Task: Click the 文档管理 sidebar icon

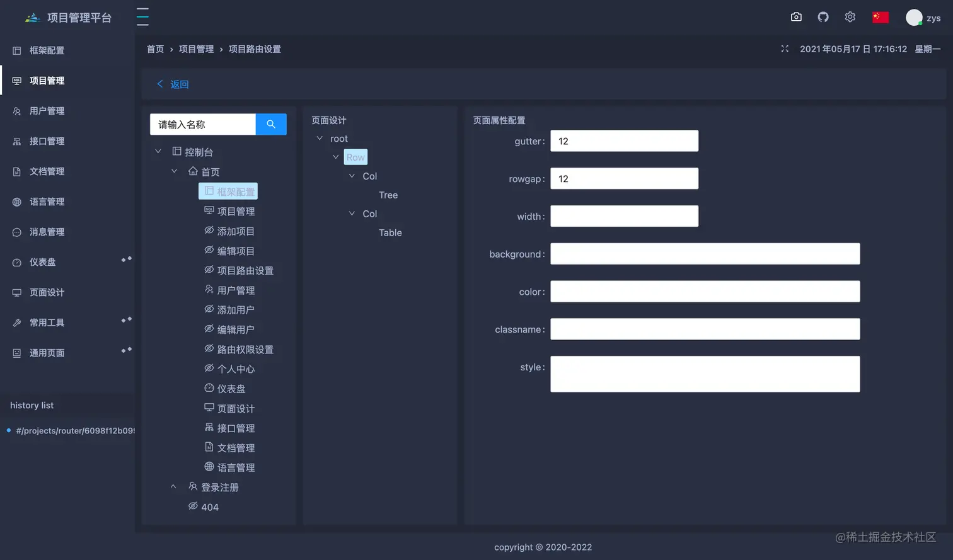Action: pos(17,171)
